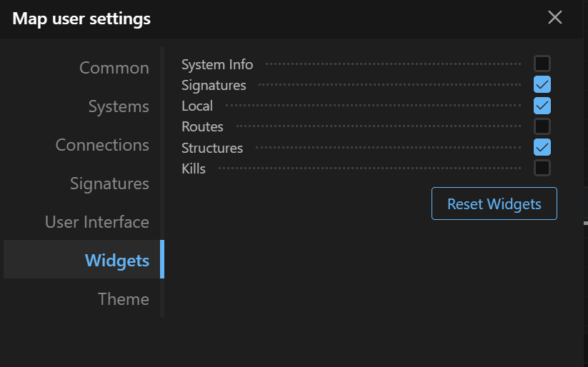This screenshot has width=588, height=367.
Task: Open the User Interface tab
Action: click(x=97, y=222)
